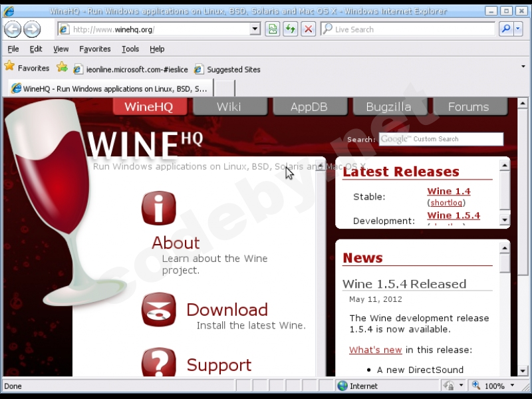This screenshot has height=399, width=532.
Task: Click main page scrollbar up arrow
Action: pyautogui.click(x=523, y=104)
